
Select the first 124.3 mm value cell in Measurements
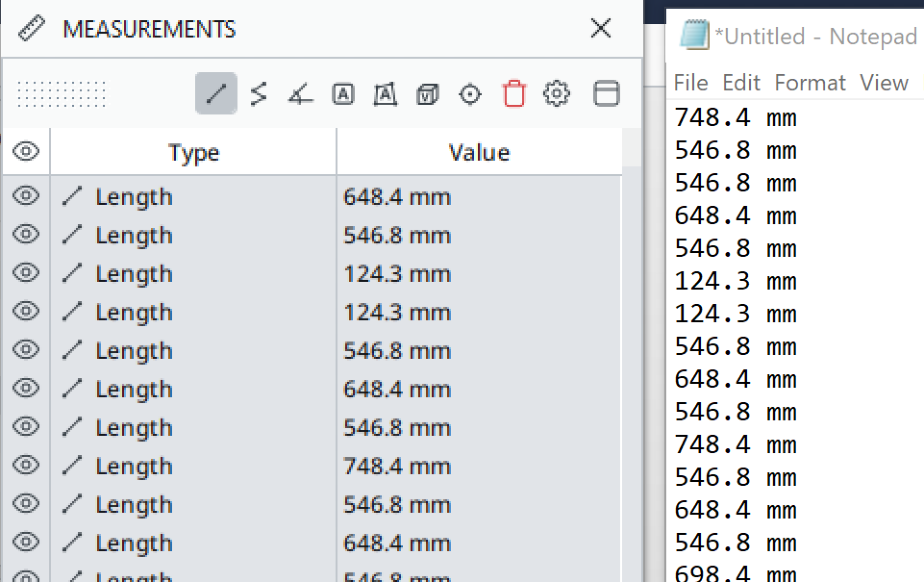click(x=479, y=274)
